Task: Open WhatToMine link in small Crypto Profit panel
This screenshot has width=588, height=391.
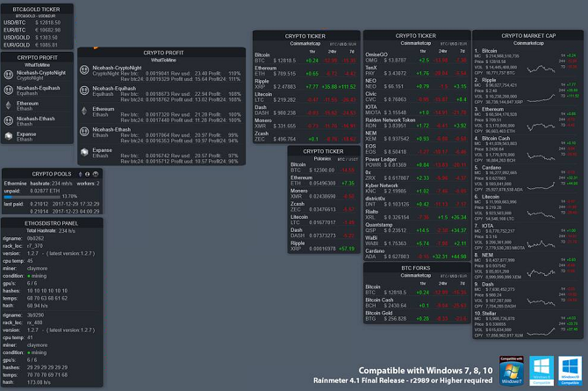Action: pyautogui.click(x=37, y=65)
